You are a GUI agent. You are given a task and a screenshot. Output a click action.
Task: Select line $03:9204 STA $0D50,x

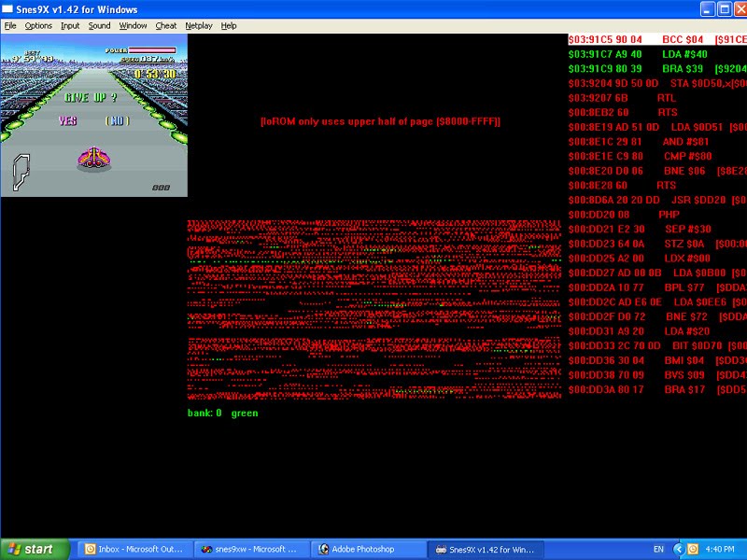tap(657, 83)
